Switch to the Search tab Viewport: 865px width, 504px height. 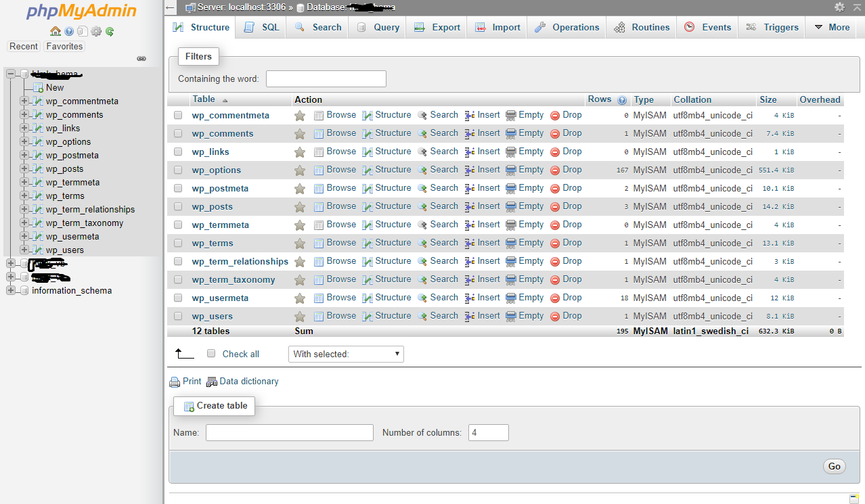tap(317, 28)
